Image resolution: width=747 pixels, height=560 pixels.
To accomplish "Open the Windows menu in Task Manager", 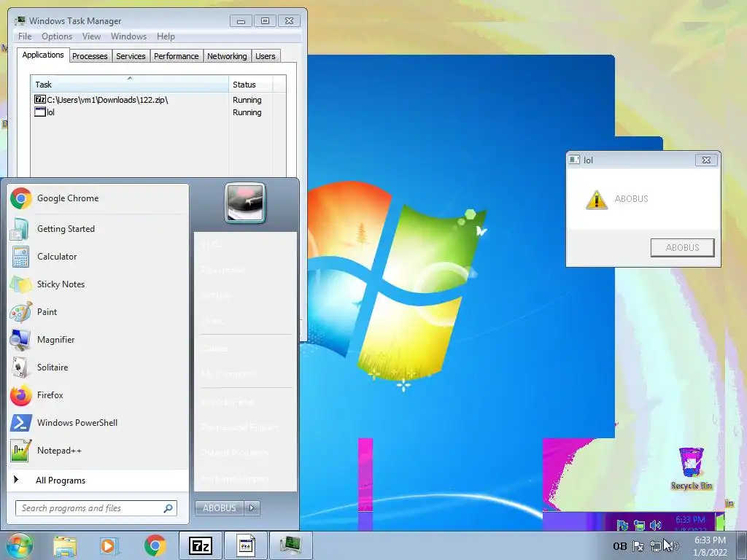I will point(128,36).
